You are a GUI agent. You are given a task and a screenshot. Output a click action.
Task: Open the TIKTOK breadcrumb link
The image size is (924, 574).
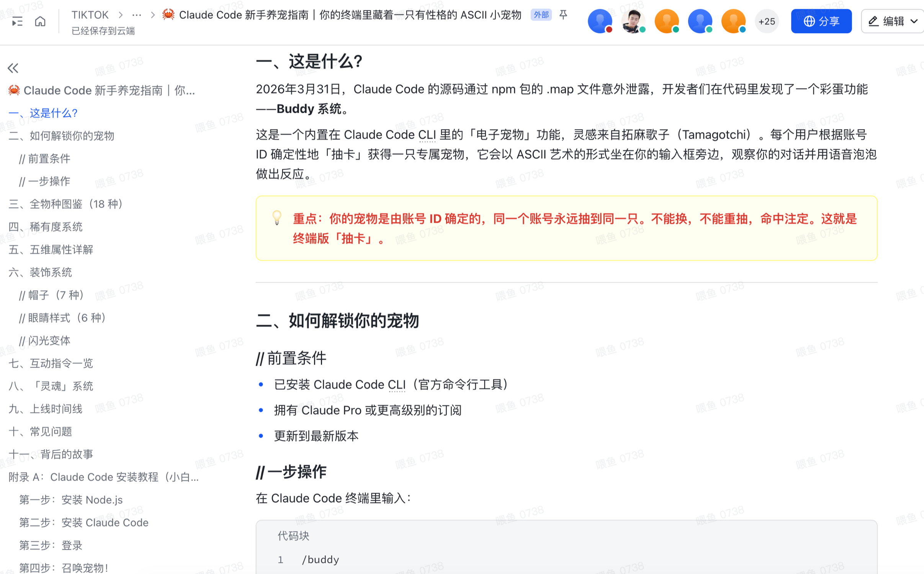coord(90,15)
